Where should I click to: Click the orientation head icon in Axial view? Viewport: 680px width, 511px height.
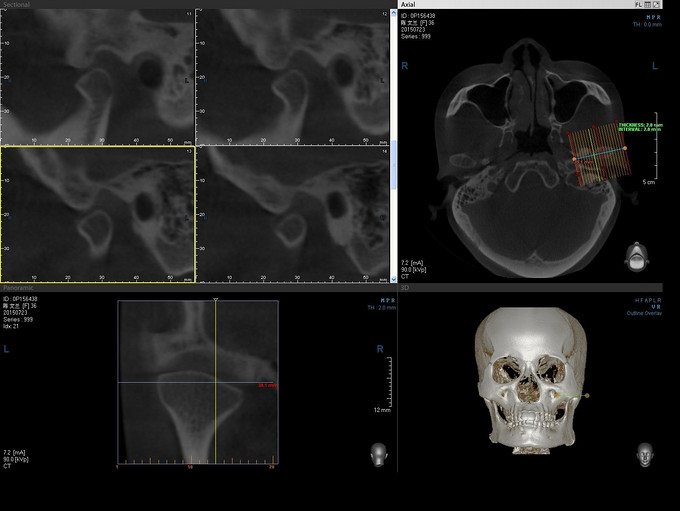pos(633,257)
